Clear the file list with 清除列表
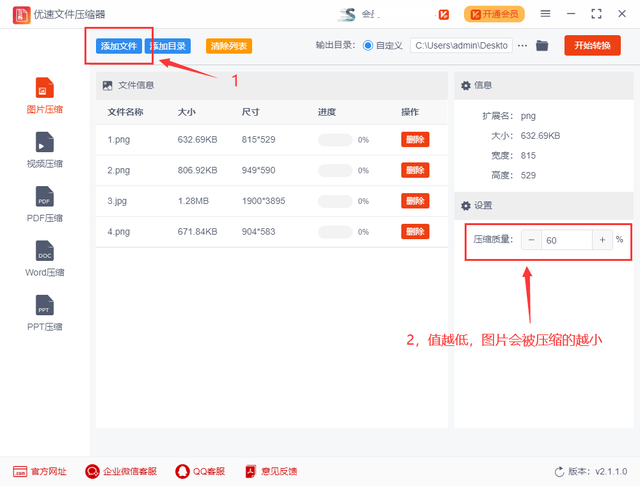The image size is (640, 486). tap(228, 46)
